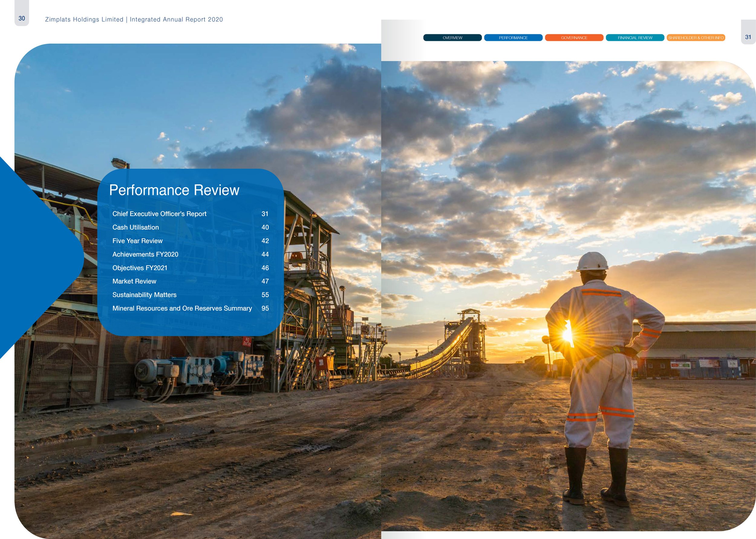
Task: Open the Governance section tab
Action: (574, 38)
